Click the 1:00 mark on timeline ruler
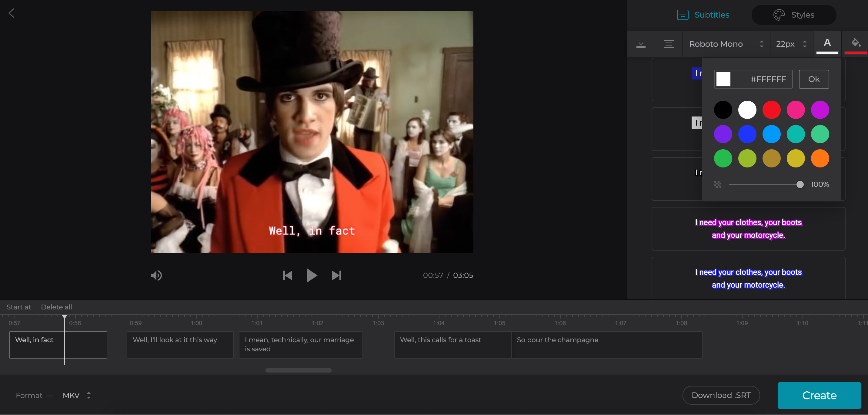 tap(196, 323)
